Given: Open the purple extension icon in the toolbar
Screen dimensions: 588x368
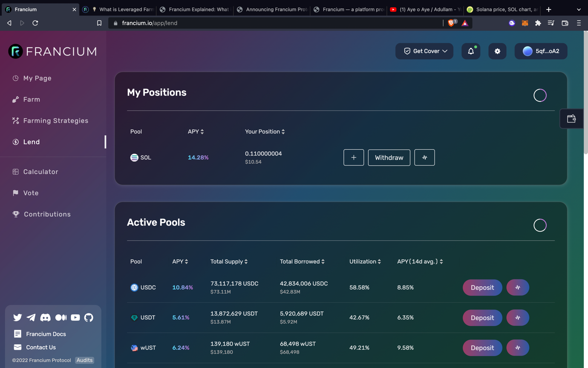Looking at the screenshot, I should pos(512,23).
